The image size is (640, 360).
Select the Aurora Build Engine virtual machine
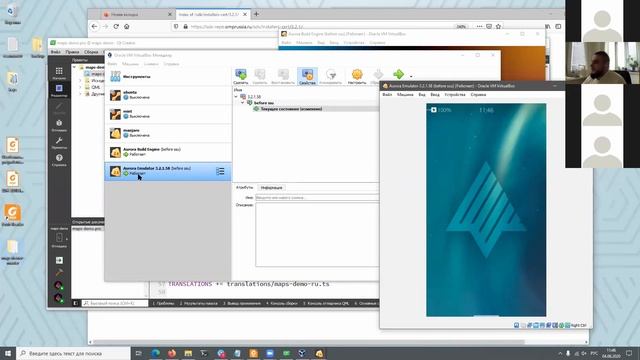tap(168, 152)
